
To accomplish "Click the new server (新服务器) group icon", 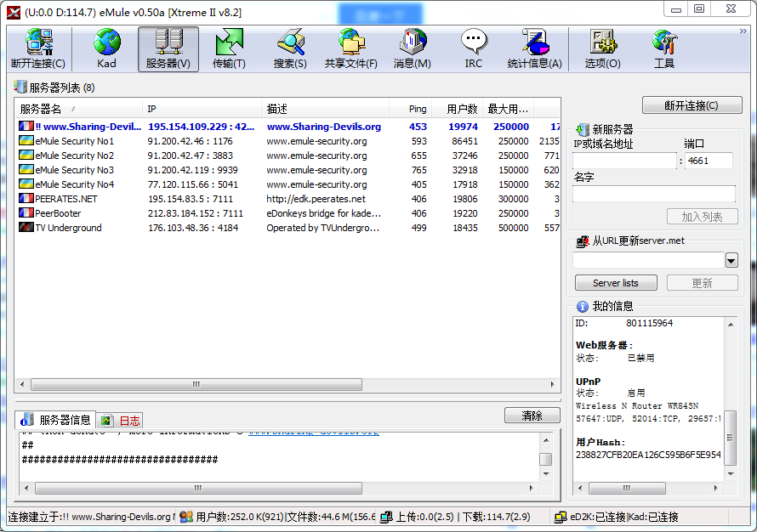I will (583, 129).
